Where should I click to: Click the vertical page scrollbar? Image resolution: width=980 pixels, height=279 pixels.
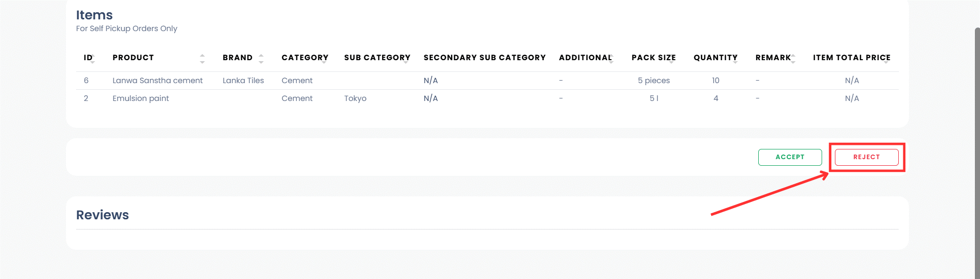[976, 153]
